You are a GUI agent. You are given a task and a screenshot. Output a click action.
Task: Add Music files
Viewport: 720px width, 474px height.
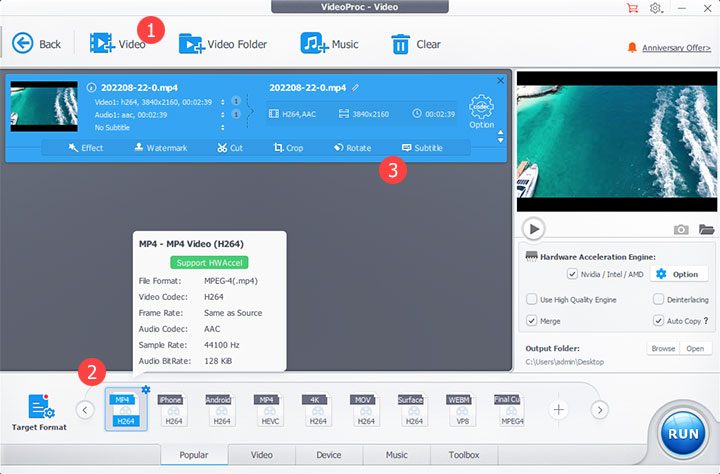point(329,44)
